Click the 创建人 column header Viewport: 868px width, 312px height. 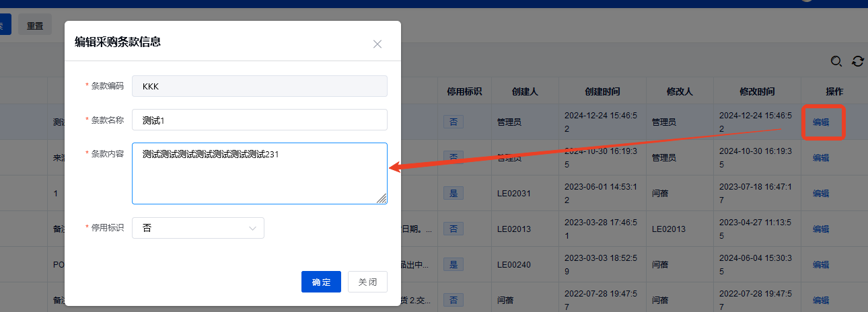pyautogui.click(x=525, y=91)
